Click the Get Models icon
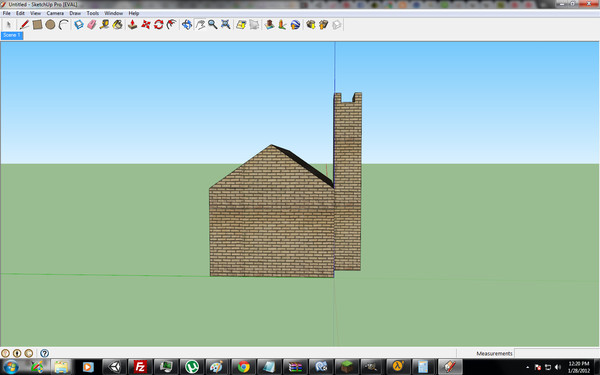Screen dimensions: 600x375 pyautogui.click(x=310, y=25)
